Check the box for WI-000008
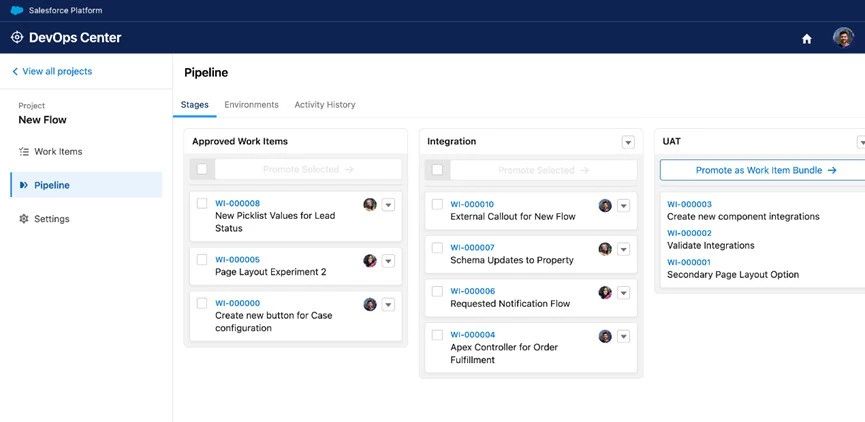Screen dimensions: 865x422 [x=202, y=203]
